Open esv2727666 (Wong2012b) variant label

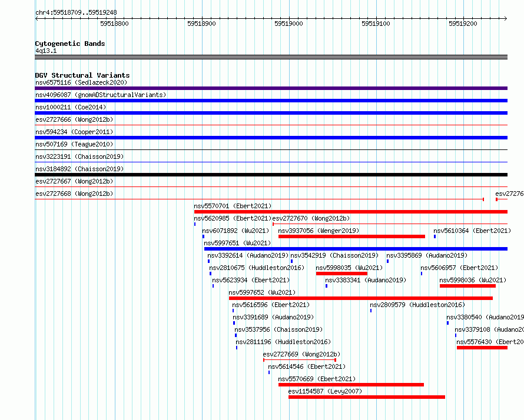point(74,119)
